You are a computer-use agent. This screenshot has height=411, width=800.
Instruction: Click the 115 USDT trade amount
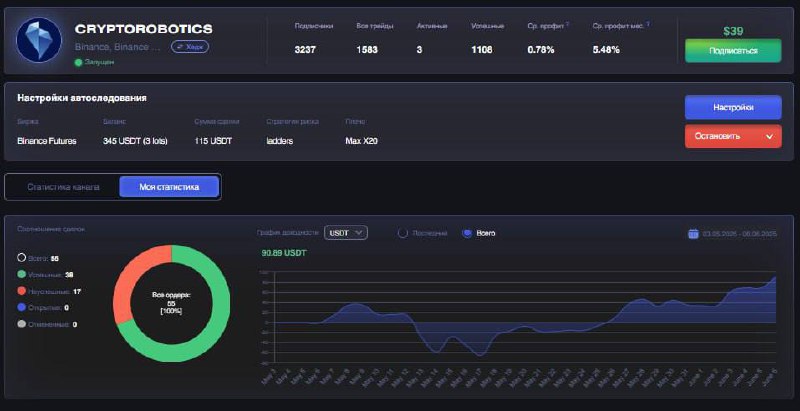coord(213,141)
